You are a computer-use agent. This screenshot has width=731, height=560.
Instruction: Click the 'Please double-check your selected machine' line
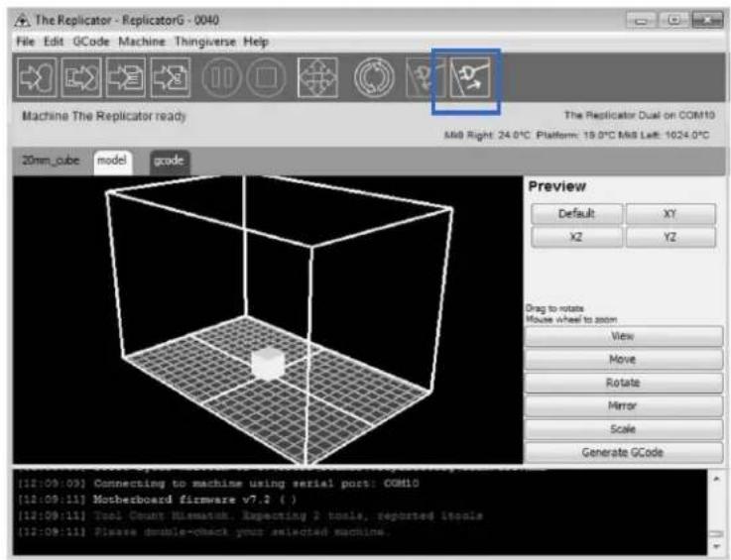[203, 532]
